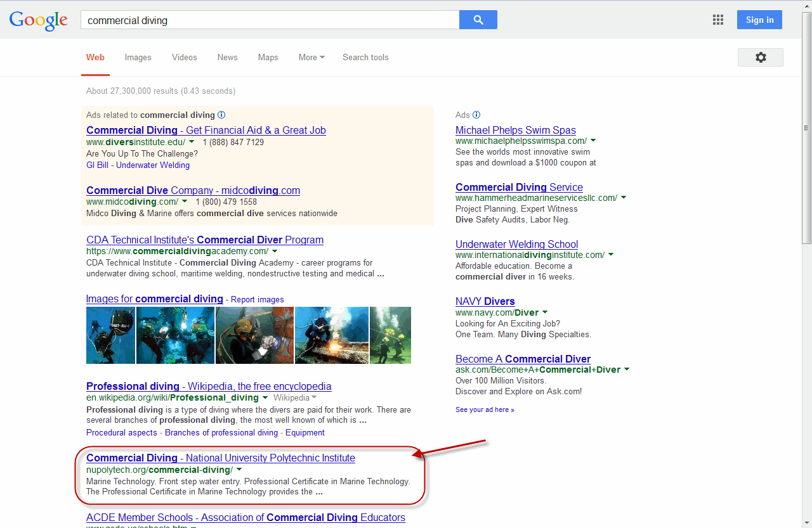Click in the search query field
The image size is (812, 528).
pos(270,20)
